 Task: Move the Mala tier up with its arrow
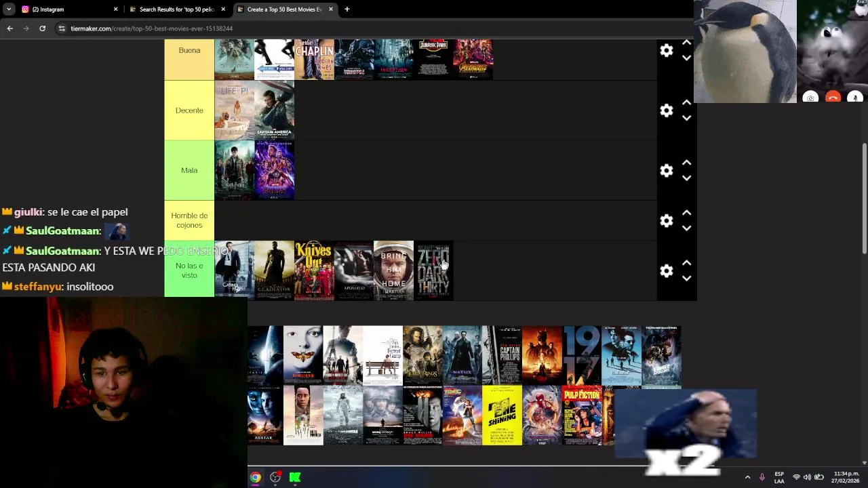pyautogui.click(x=686, y=163)
